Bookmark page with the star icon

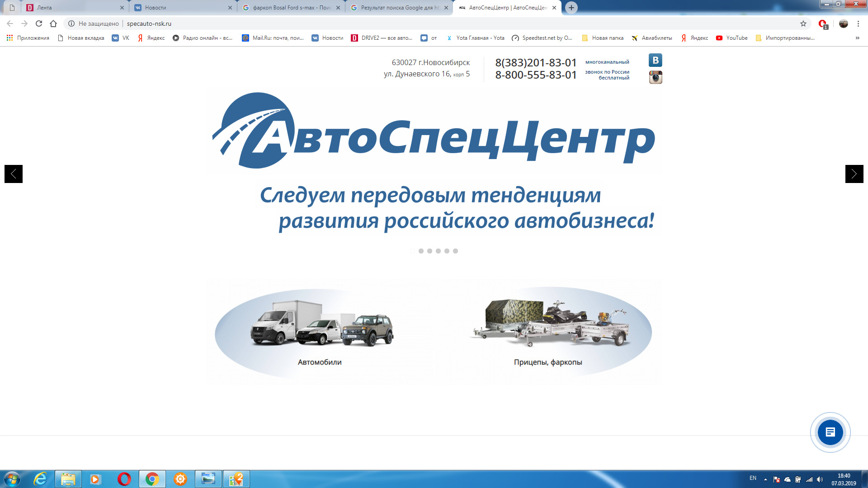click(803, 23)
